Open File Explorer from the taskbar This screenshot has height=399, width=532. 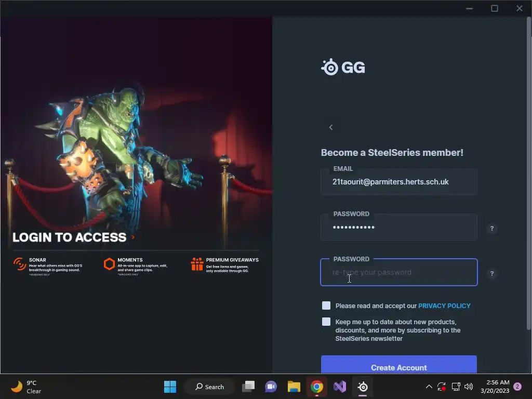pyautogui.click(x=294, y=387)
